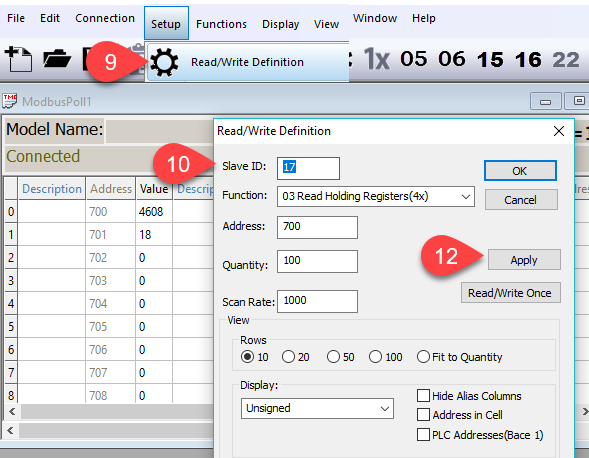Screen dimensions: 589x458
Task: Click the Apply button
Action: tap(524, 260)
